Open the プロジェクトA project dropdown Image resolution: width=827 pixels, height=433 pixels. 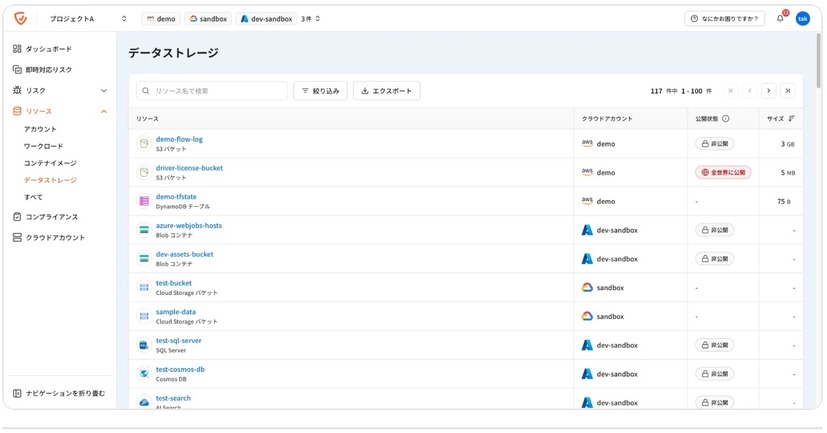click(x=88, y=19)
